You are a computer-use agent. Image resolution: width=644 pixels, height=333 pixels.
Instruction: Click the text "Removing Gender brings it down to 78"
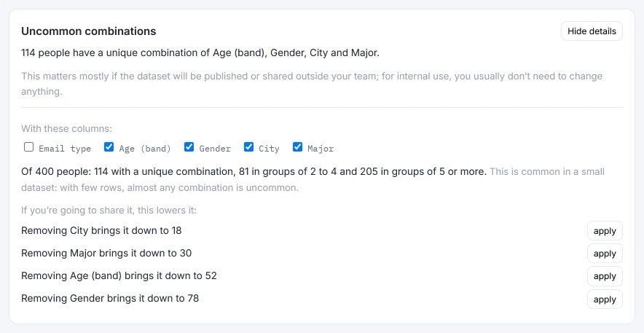[x=110, y=298]
